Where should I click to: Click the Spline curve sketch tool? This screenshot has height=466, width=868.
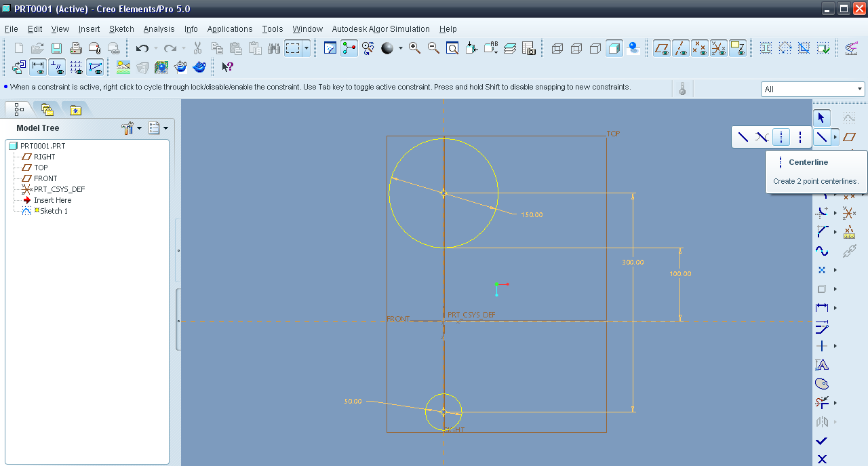pos(822,251)
